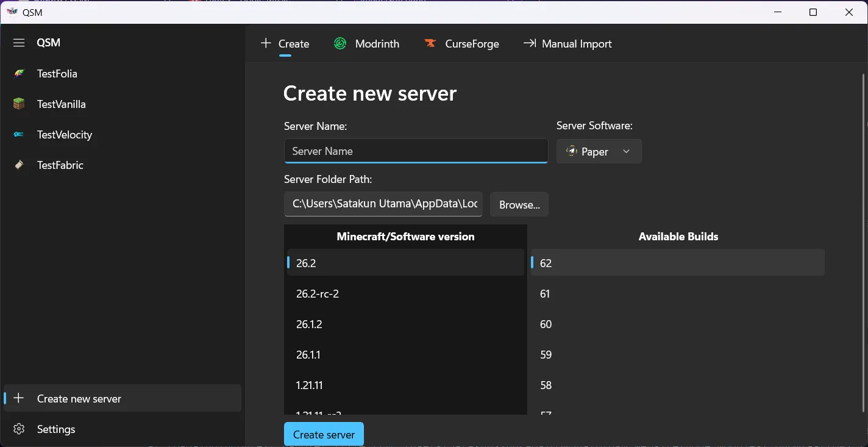
Task: Switch to the CurseForge tab
Action: click(x=461, y=44)
